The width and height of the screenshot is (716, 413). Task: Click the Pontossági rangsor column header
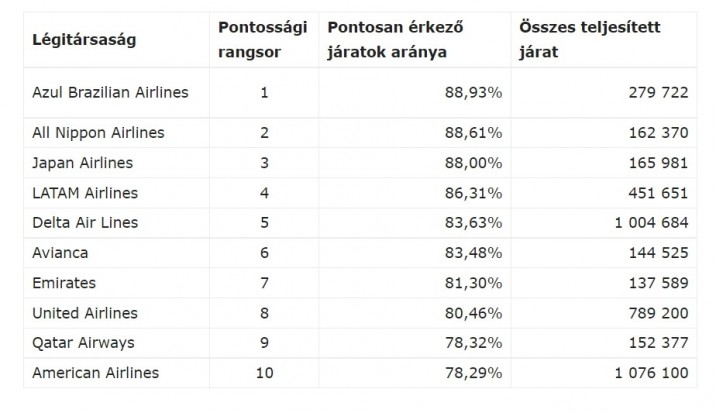click(x=263, y=40)
